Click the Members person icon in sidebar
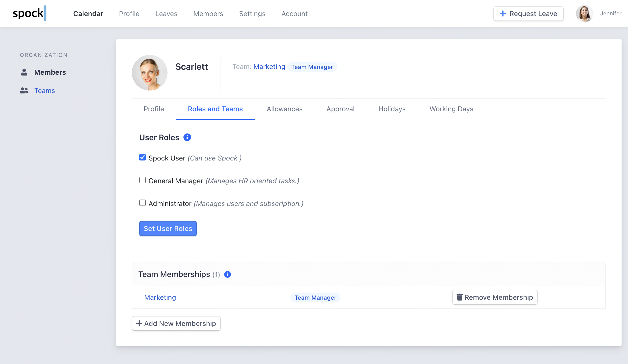This screenshot has width=628, height=364. pyautogui.click(x=24, y=72)
